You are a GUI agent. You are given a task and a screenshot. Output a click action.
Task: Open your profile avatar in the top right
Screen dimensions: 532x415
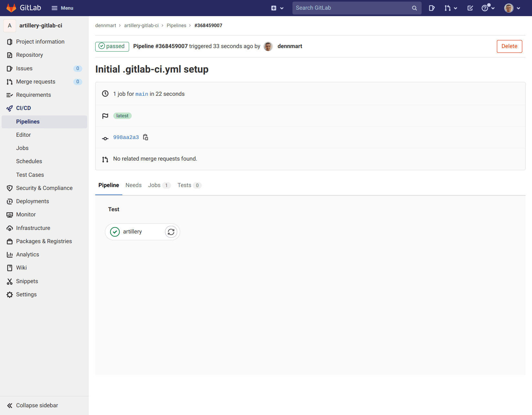[509, 8]
